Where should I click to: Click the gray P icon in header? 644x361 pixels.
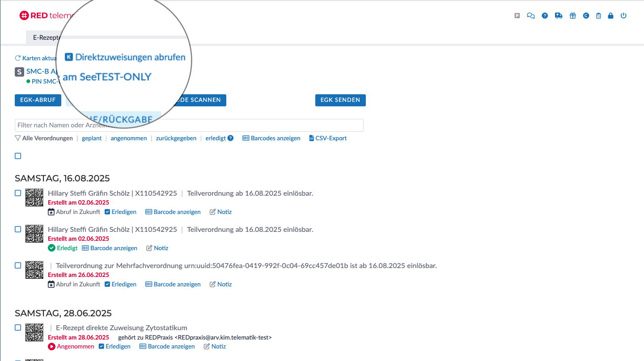[x=517, y=16]
